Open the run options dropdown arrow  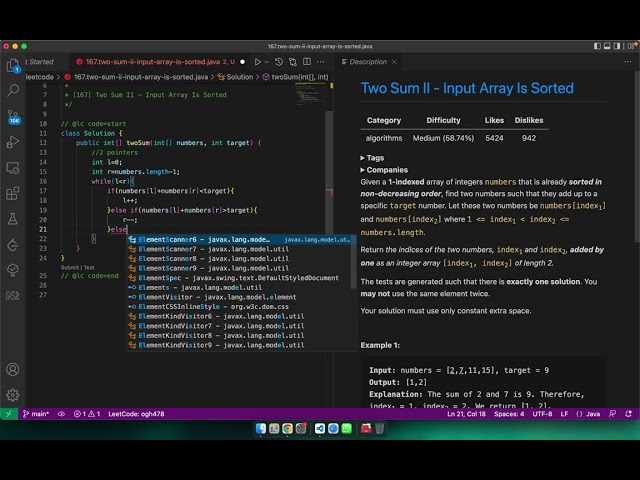[267, 62]
